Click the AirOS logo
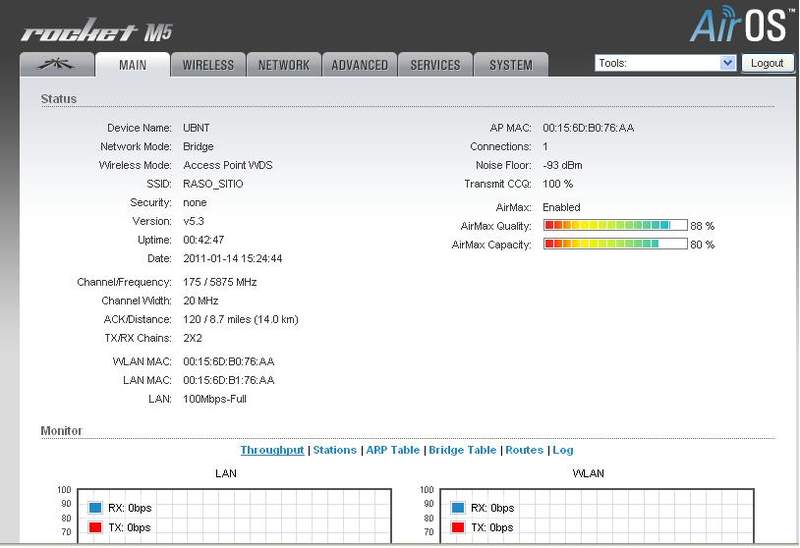The image size is (800, 548). coord(738,25)
